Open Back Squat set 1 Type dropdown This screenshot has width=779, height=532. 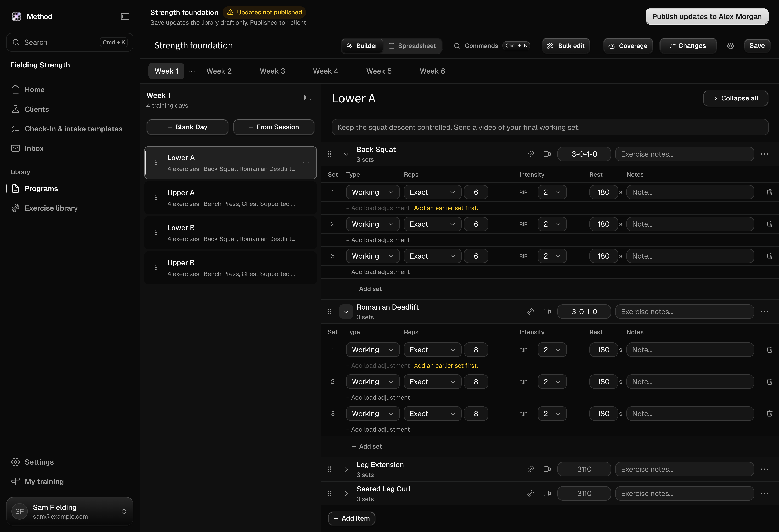(372, 192)
